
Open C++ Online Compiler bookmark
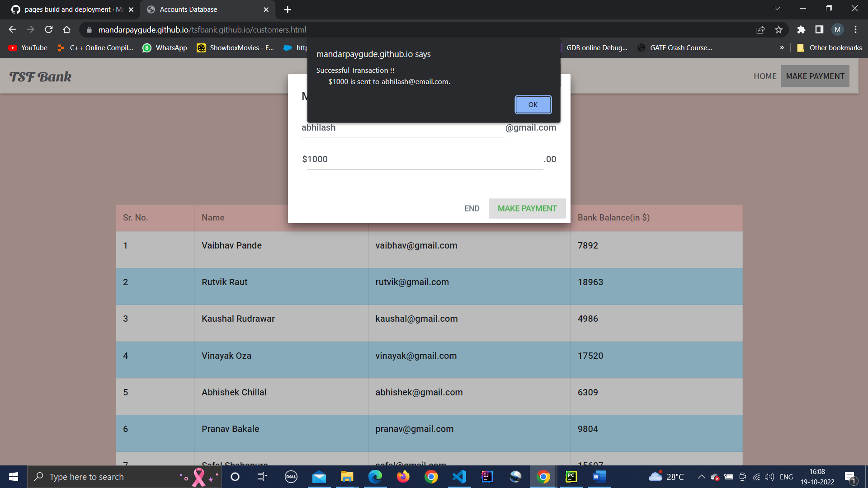pyautogui.click(x=95, y=48)
